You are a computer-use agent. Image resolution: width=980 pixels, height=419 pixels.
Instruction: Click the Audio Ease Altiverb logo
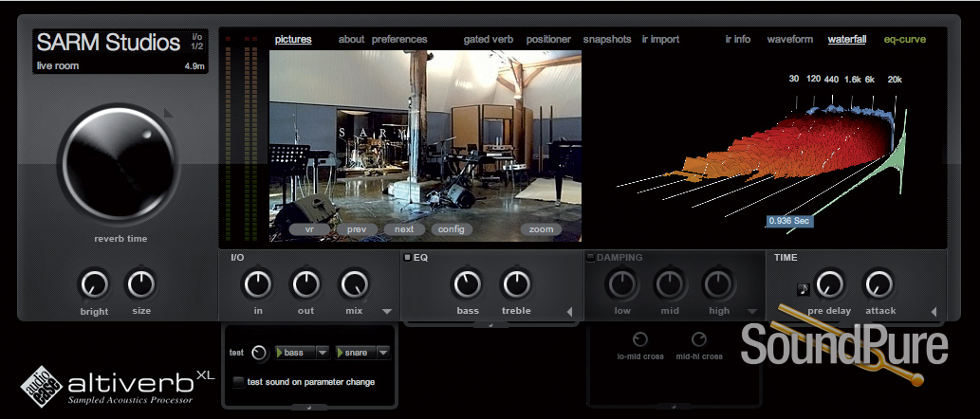tap(117, 385)
